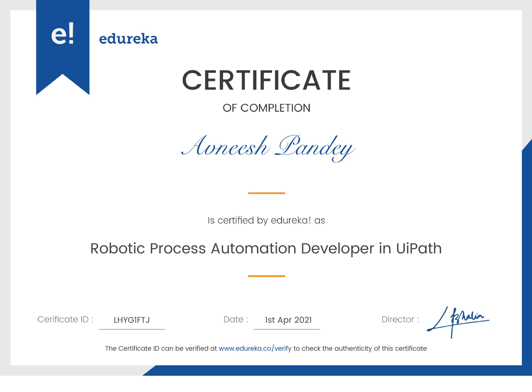Click the 'Director :' label
Viewport: 532px width, 392px height.
pyautogui.click(x=400, y=319)
